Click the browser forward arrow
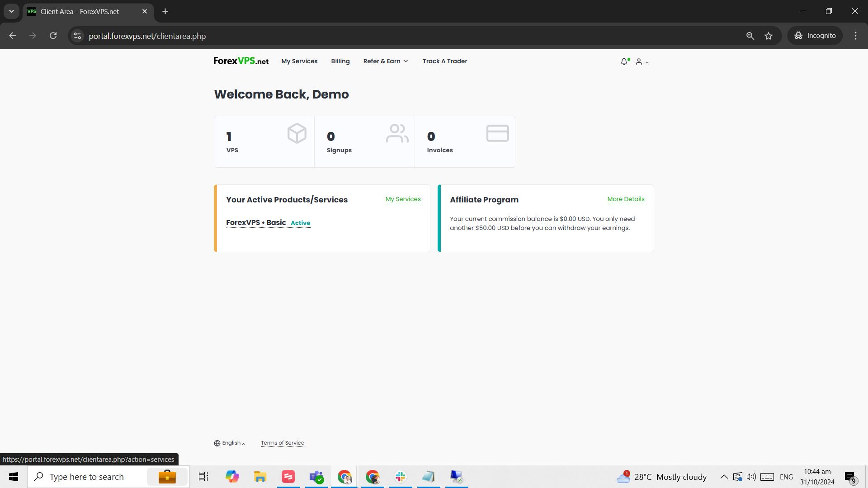Screen dimensions: 868x488 pos(33,36)
